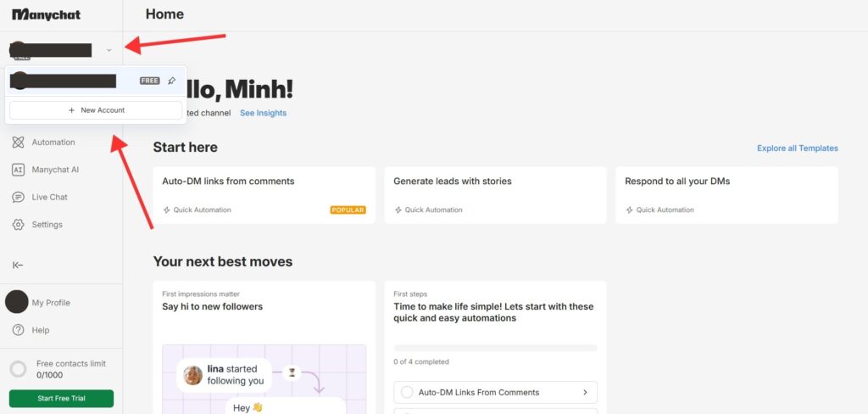
Task: Select the redacted account row in dropdown
Action: click(x=96, y=81)
